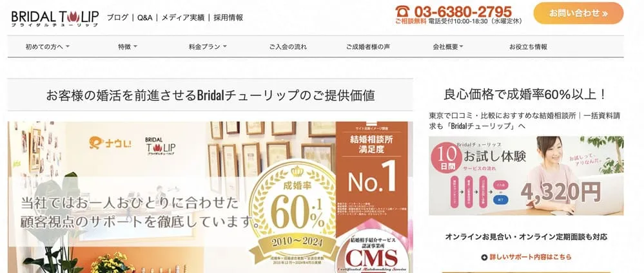The image size is (644, 273).
Task: Select ご成婚者様の声 in navigation bar
Action: (368, 47)
